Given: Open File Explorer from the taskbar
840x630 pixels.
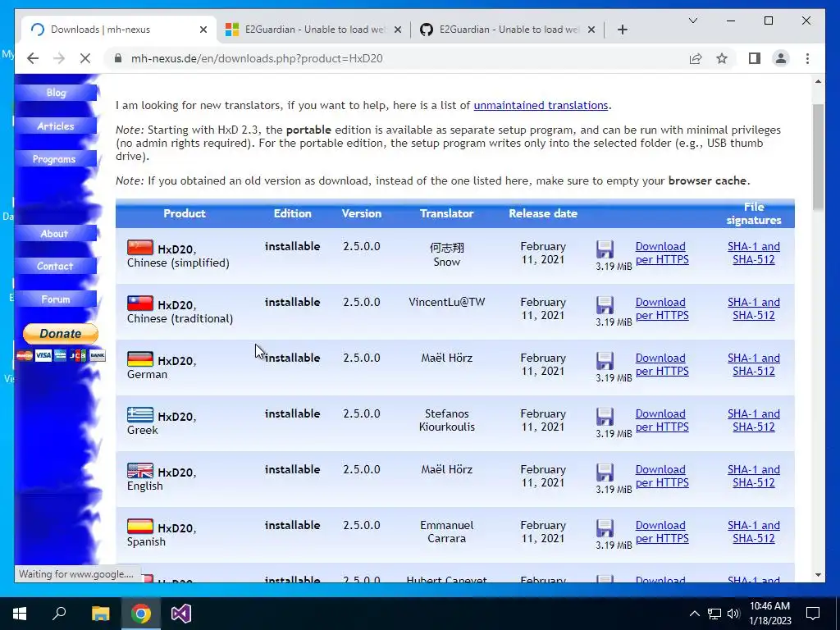Looking at the screenshot, I should [100, 614].
